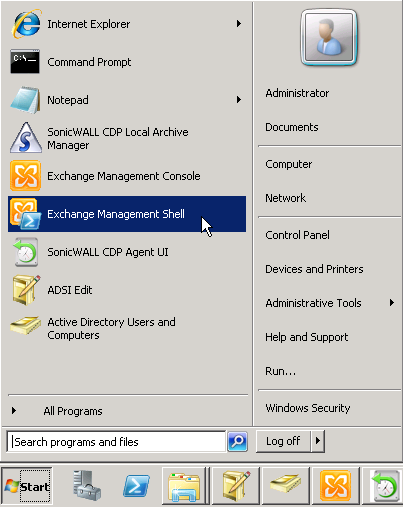Click PowerShell icon in taskbar

click(x=136, y=486)
